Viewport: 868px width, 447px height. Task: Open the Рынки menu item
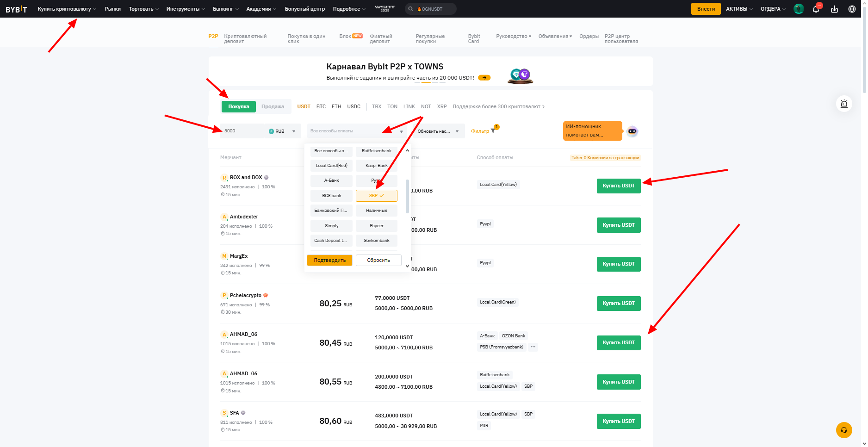113,9
